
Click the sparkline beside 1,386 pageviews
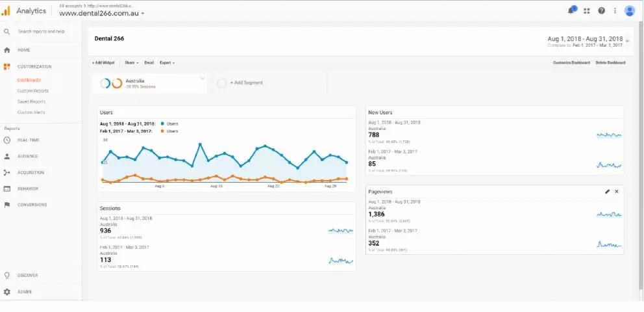[609, 214]
